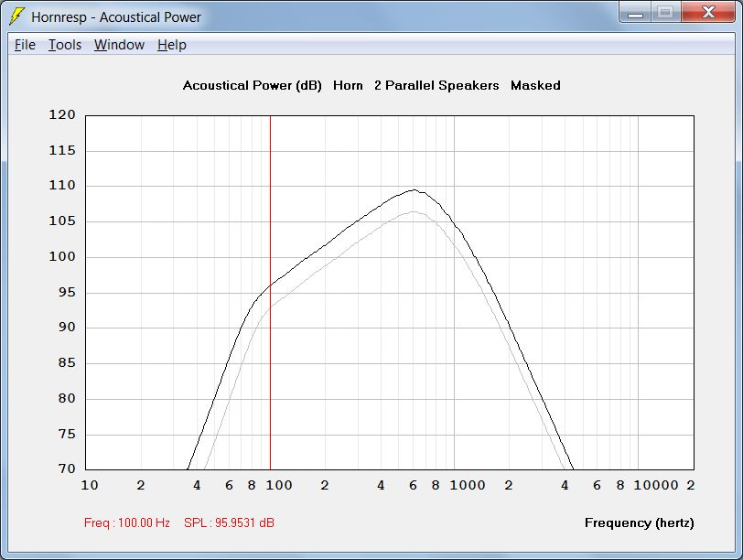
Task: Click the 'Hornresp - Acoustical Power' title bar text
Action: (116, 17)
